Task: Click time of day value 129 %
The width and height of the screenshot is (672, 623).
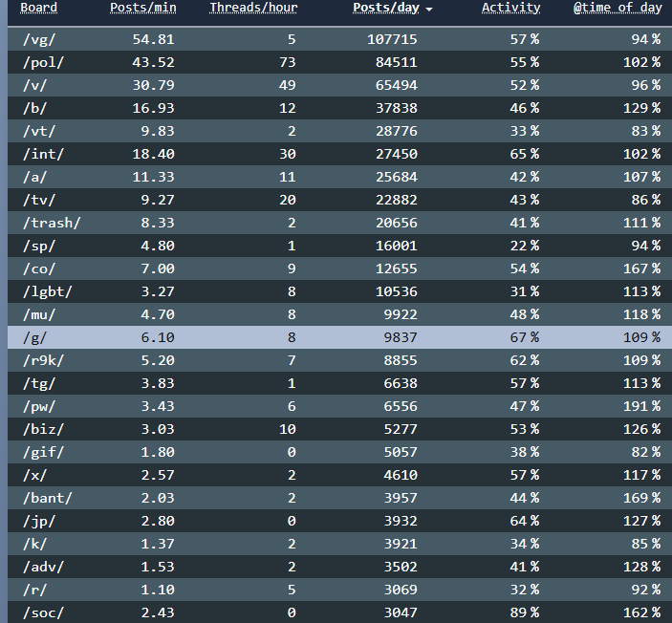Action: click(641, 108)
